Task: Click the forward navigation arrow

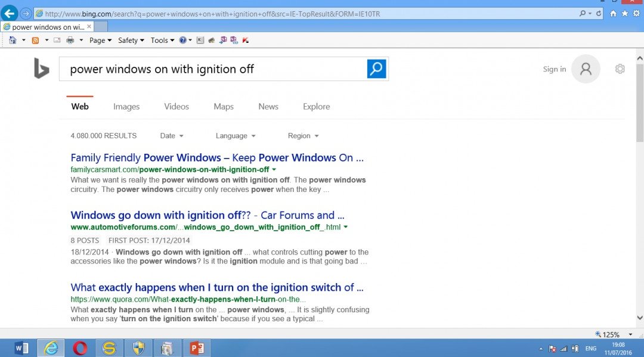Action: click(x=26, y=14)
